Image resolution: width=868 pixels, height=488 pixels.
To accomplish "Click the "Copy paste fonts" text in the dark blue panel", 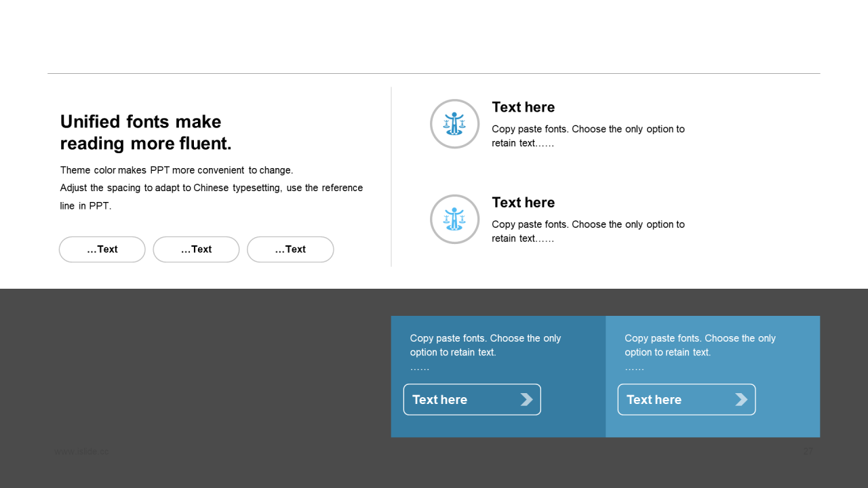I will (x=486, y=352).
